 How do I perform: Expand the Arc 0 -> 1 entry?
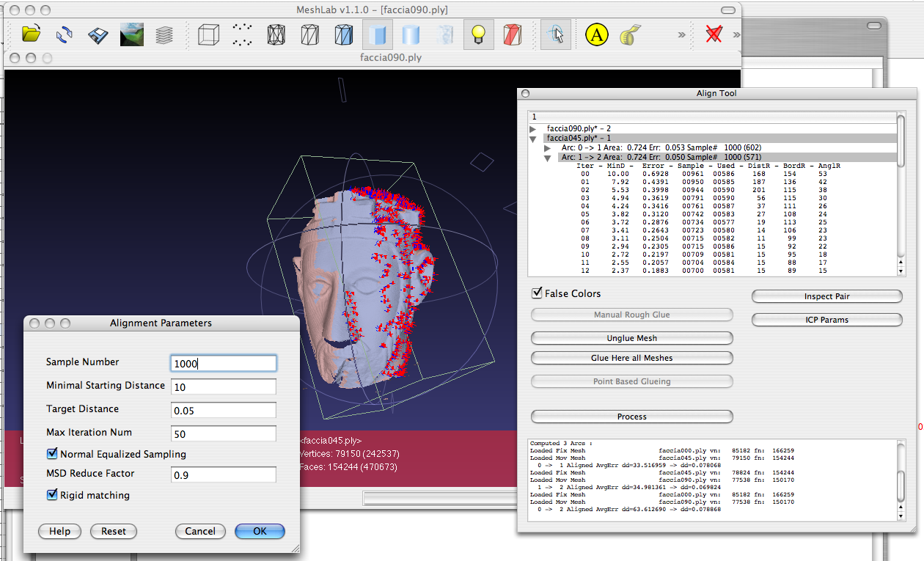(x=547, y=148)
